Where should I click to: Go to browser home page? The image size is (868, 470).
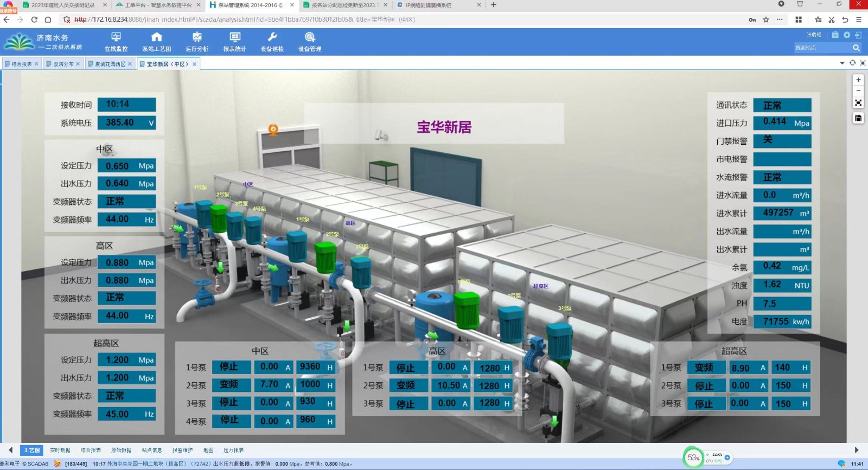(x=48, y=20)
